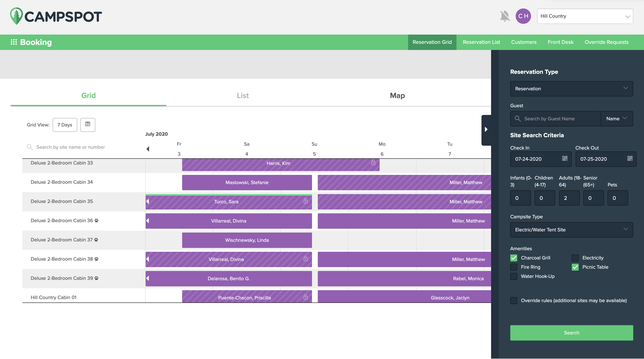The image size is (644, 359).
Task: Open the Front Desk menu item
Action: [x=560, y=42]
